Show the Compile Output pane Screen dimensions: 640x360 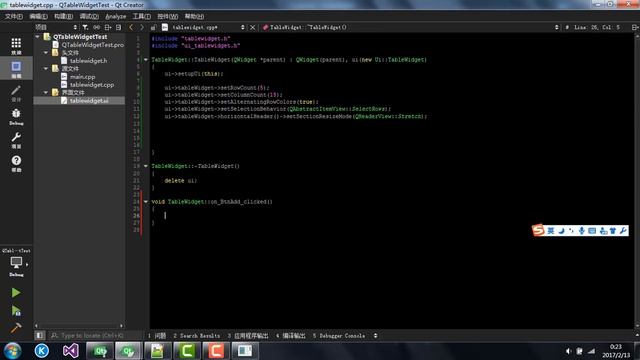291,336
